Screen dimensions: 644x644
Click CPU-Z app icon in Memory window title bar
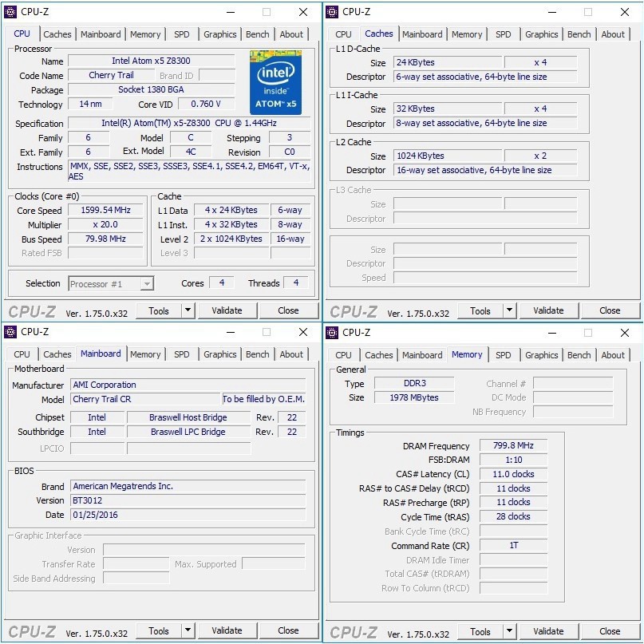[331, 332]
